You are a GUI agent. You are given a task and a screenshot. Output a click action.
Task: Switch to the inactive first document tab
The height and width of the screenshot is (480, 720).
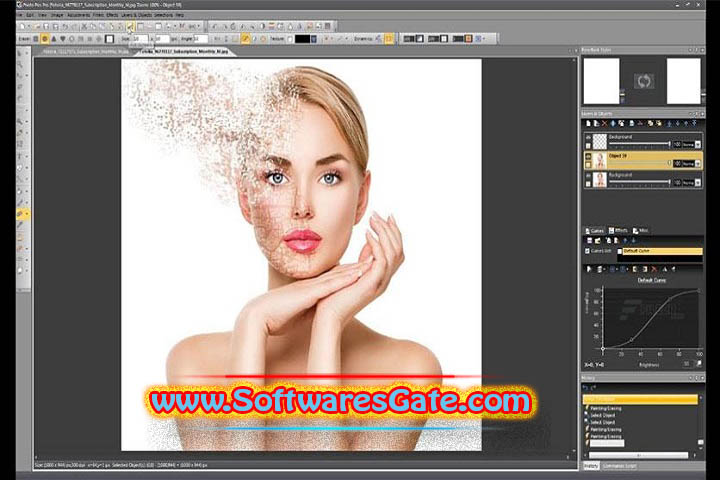[86, 51]
